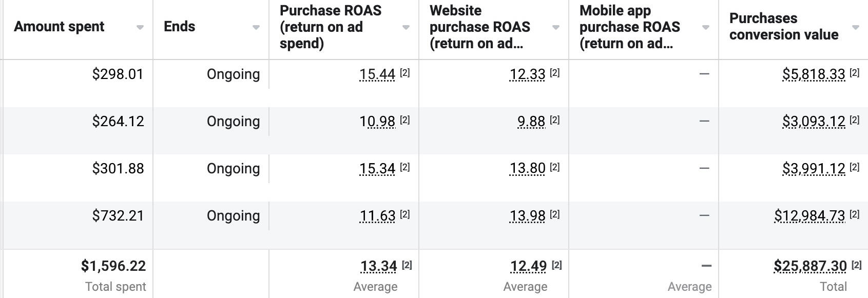Click the 13.80 Website purchase ROAS value
The height and width of the screenshot is (298, 868).
click(527, 169)
